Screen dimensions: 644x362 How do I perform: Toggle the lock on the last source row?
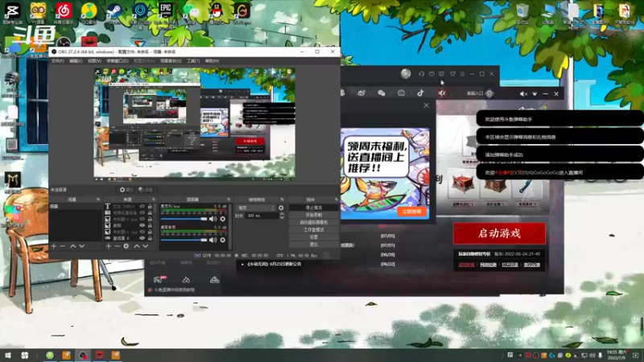tap(150, 238)
